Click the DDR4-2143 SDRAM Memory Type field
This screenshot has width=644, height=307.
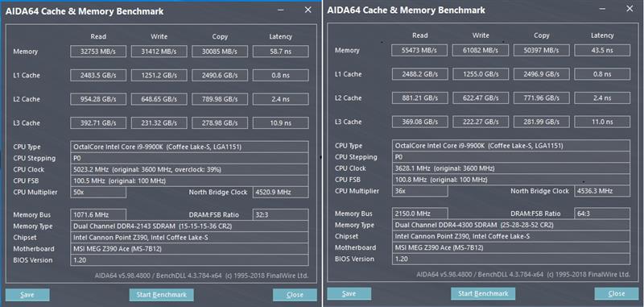(189, 226)
